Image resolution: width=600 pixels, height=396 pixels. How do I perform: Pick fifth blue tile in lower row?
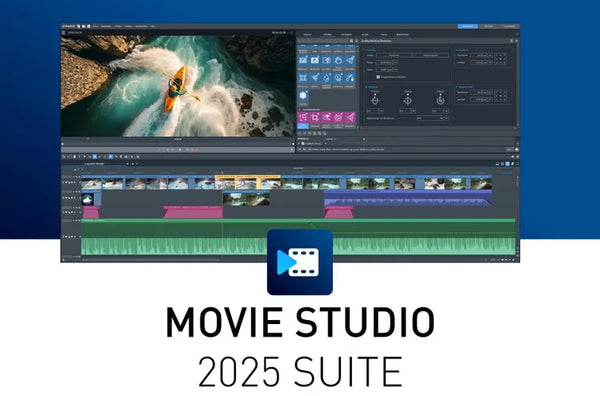tap(350, 78)
